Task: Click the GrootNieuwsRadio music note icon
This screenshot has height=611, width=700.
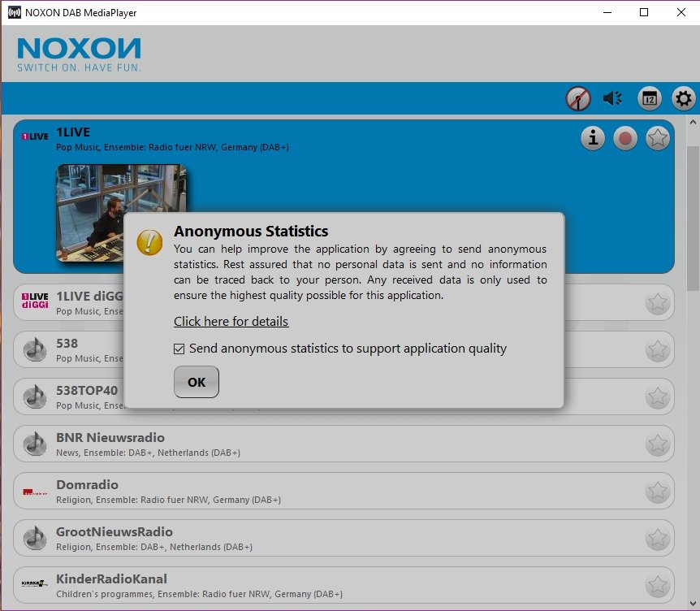Action: [x=35, y=538]
